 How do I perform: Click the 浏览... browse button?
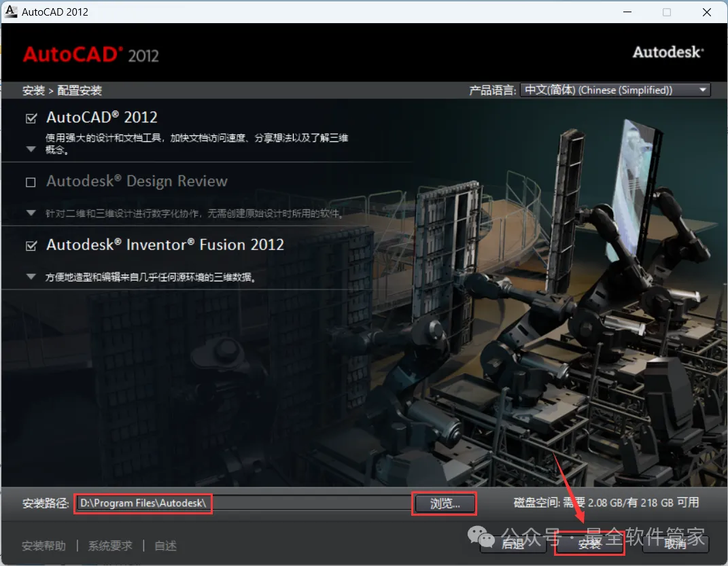tap(445, 503)
